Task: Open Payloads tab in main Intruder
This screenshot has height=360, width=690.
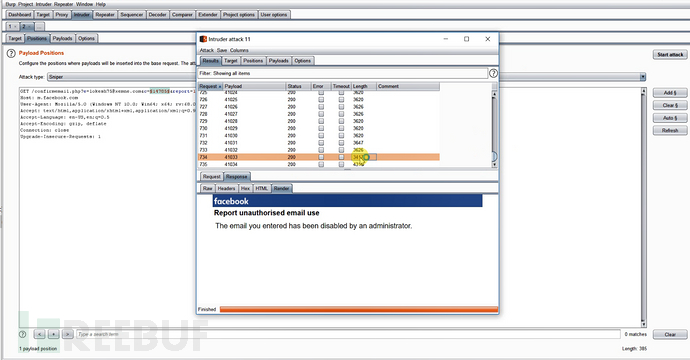Action: pyautogui.click(x=62, y=38)
